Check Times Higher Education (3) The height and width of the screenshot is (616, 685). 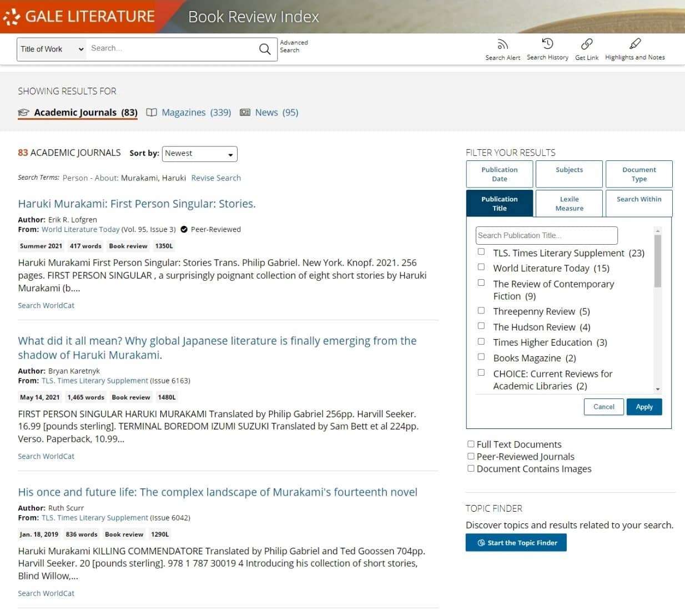tap(481, 342)
